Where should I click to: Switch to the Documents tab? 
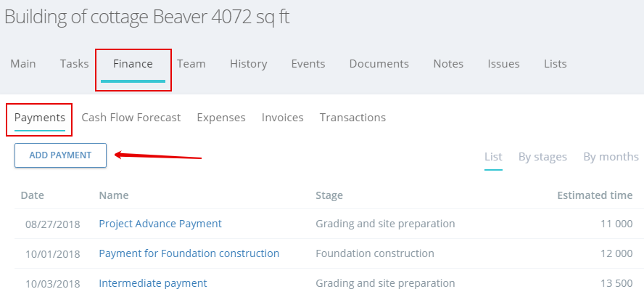pos(379,64)
